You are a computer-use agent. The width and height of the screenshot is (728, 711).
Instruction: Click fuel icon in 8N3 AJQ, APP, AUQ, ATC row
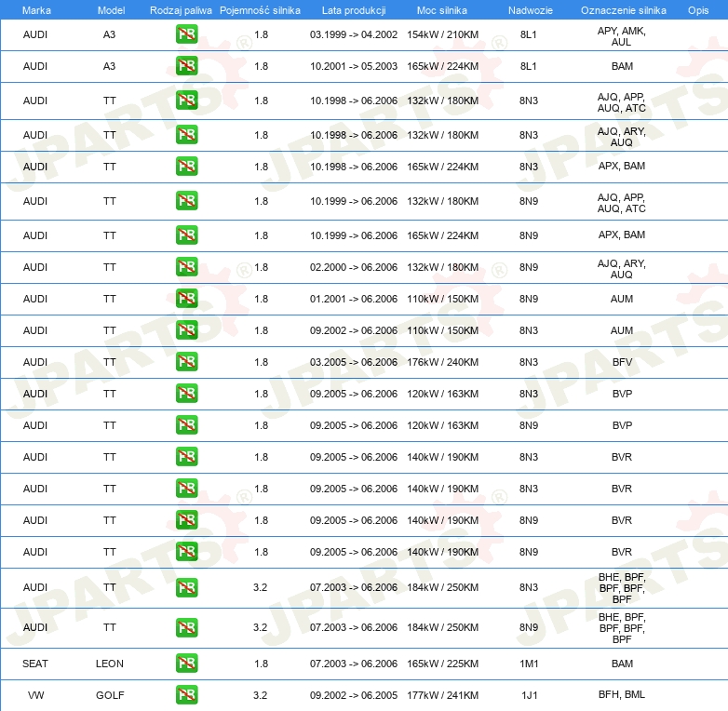click(x=186, y=101)
